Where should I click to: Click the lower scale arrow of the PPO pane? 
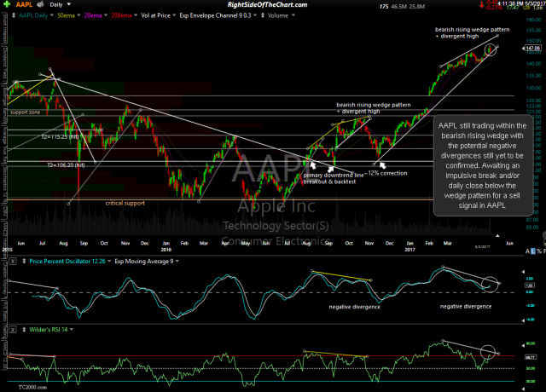point(523,320)
